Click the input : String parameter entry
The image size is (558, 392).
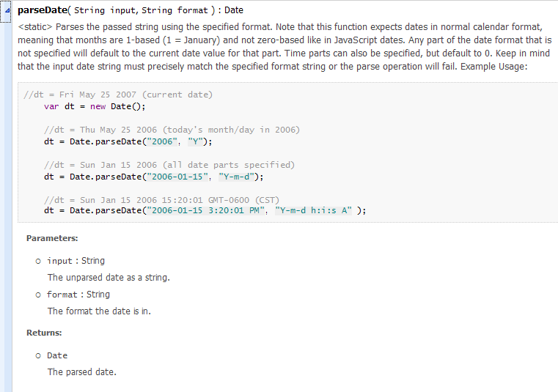pyautogui.click(x=76, y=261)
